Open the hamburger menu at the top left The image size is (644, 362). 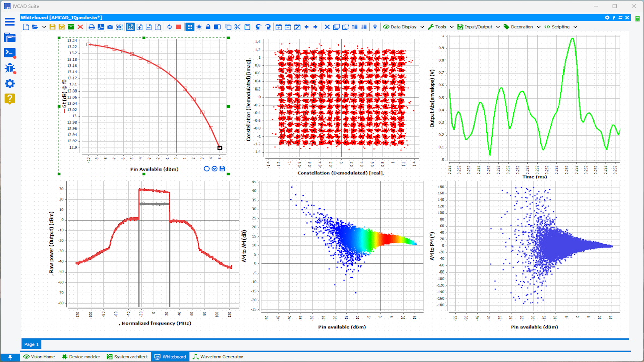coord(9,22)
